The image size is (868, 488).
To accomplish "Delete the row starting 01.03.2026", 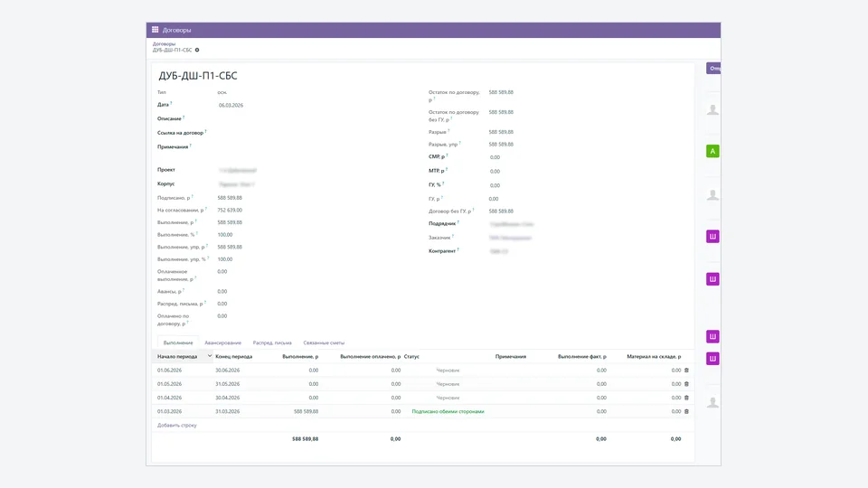I will click(686, 412).
